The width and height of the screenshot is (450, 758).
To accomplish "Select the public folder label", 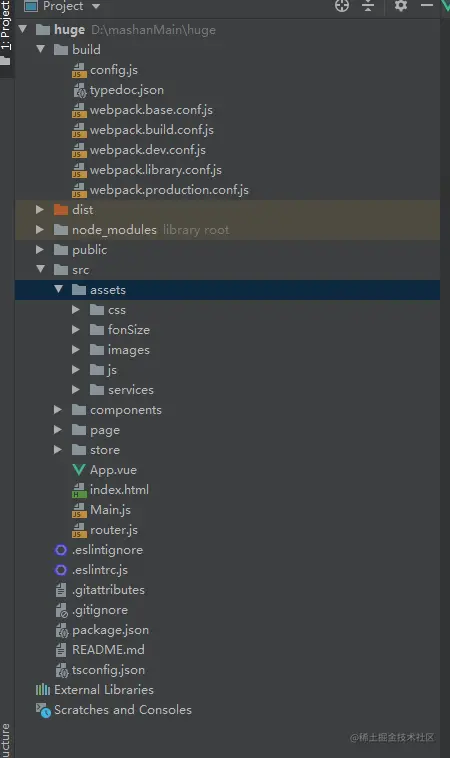I will [89, 250].
